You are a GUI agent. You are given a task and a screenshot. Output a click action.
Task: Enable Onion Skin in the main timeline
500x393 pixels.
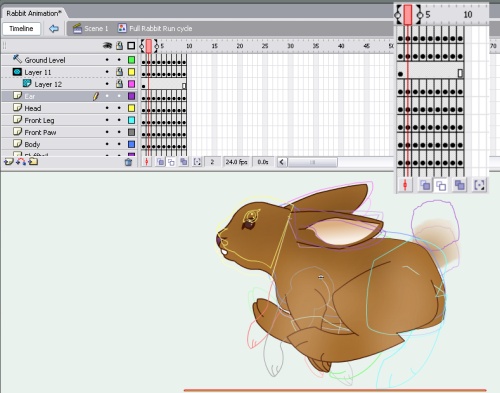pyautogui.click(x=160, y=162)
